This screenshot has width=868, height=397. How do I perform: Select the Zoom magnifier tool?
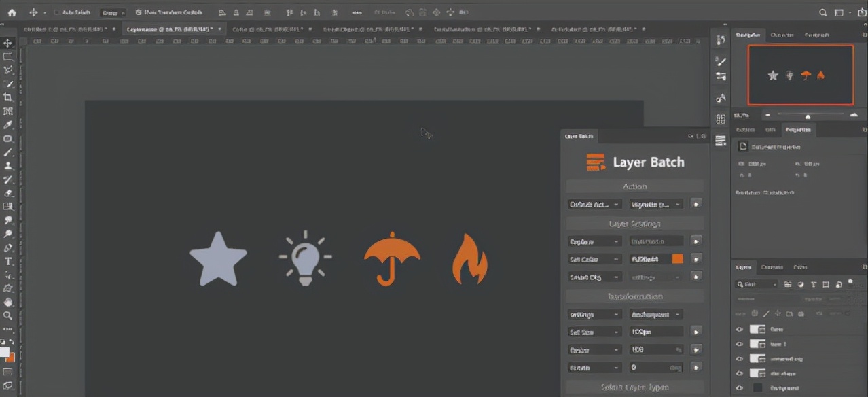coord(8,315)
